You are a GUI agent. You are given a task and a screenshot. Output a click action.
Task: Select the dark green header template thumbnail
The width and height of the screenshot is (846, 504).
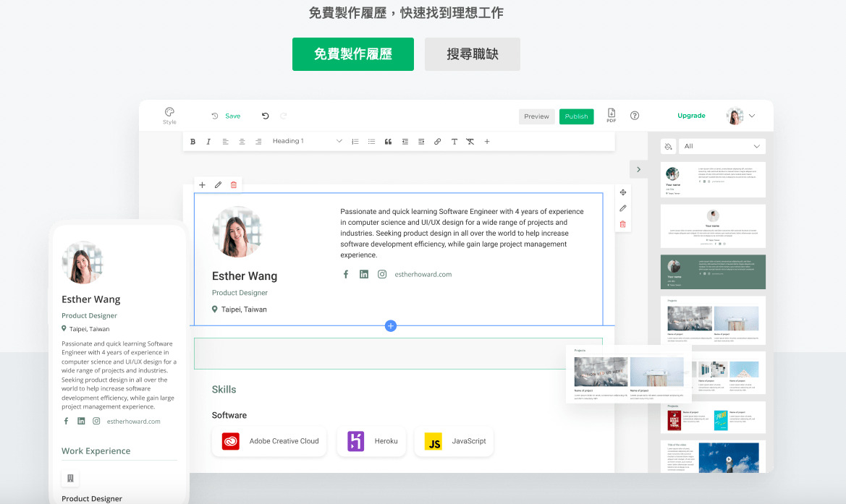[x=713, y=272]
